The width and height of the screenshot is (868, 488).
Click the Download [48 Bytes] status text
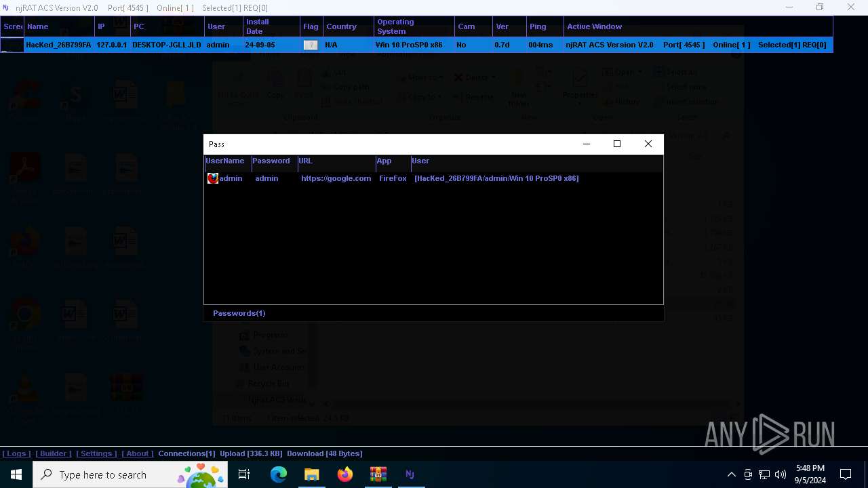pyautogui.click(x=325, y=453)
